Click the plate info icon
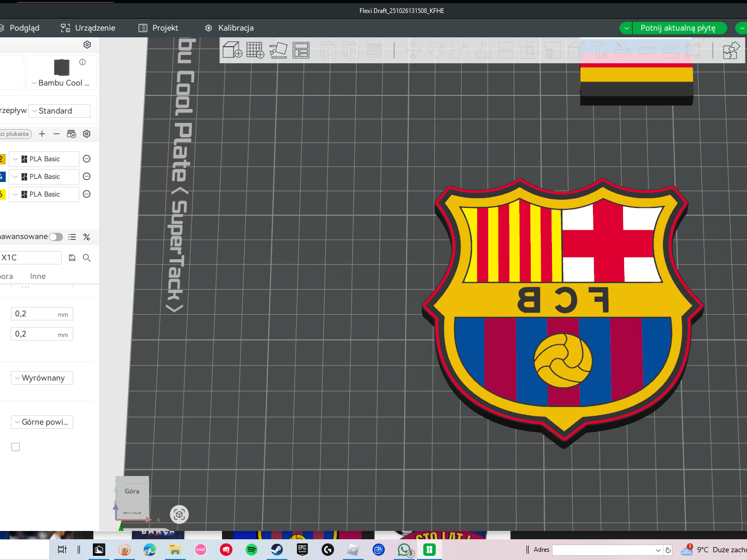The height and width of the screenshot is (560, 747). pyautogui.click(x=82, y=62)
